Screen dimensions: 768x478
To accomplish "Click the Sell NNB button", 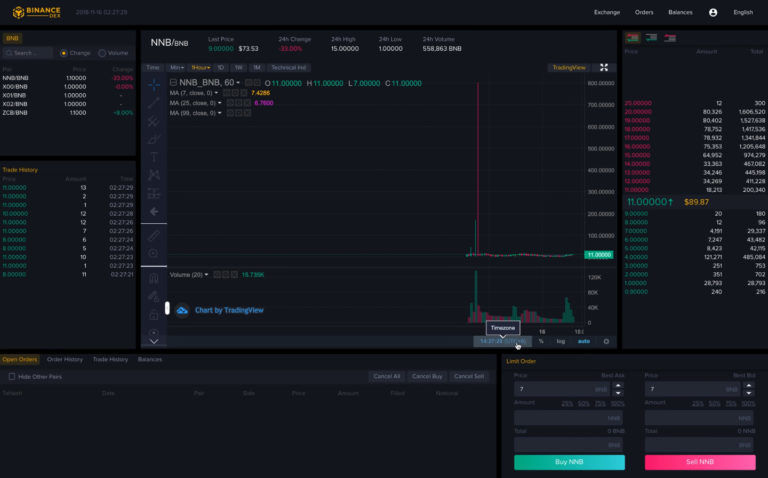I will click(700, 462).
